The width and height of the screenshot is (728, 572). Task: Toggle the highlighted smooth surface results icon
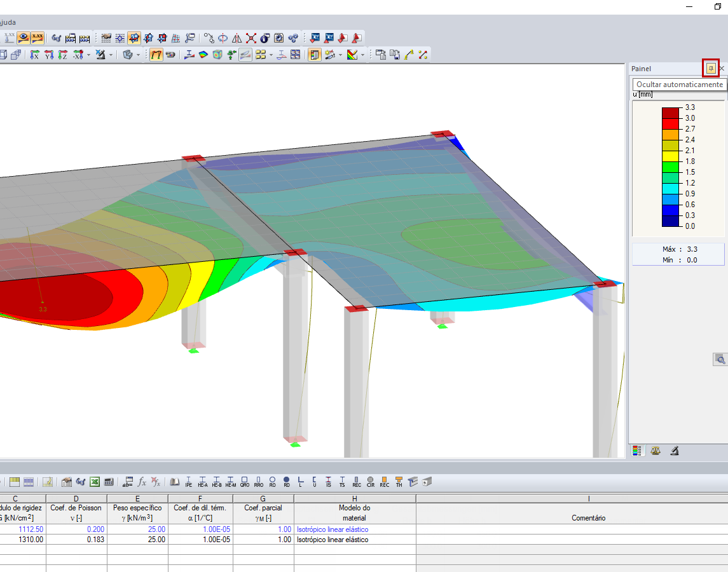245,55
